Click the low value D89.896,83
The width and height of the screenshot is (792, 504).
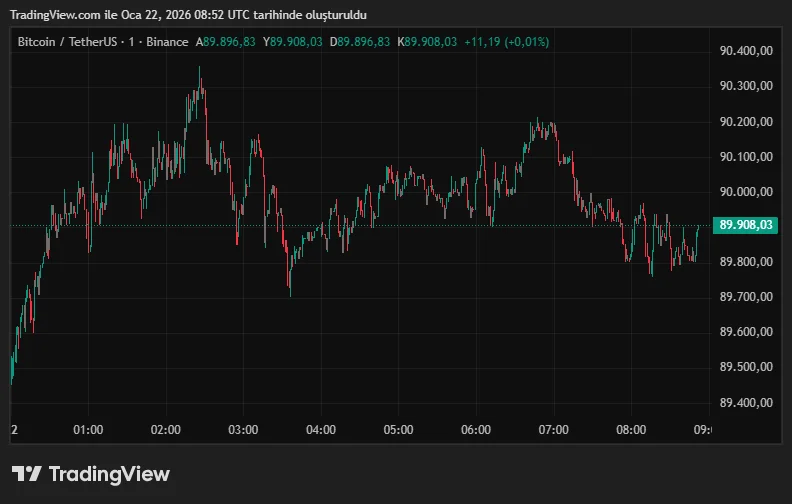(x=362, y=42)
